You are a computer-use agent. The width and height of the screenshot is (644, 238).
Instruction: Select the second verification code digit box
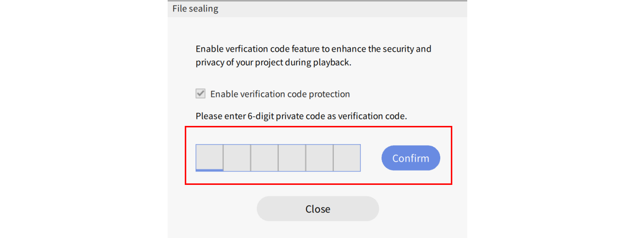click(237, 158)
